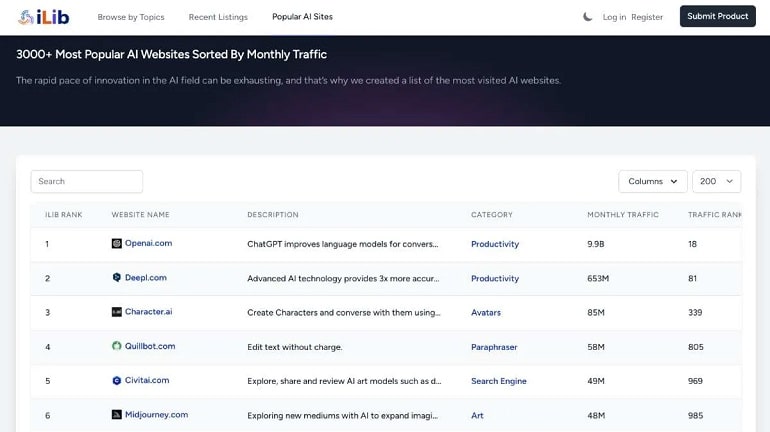Open Browse by Topics menu

tap(131, 17)
